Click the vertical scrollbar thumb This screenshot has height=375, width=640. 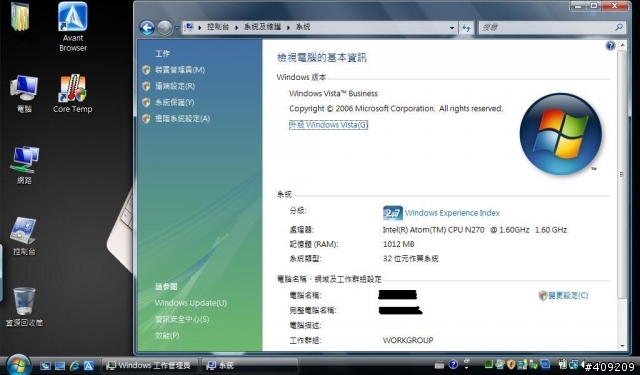pos(622,175)
